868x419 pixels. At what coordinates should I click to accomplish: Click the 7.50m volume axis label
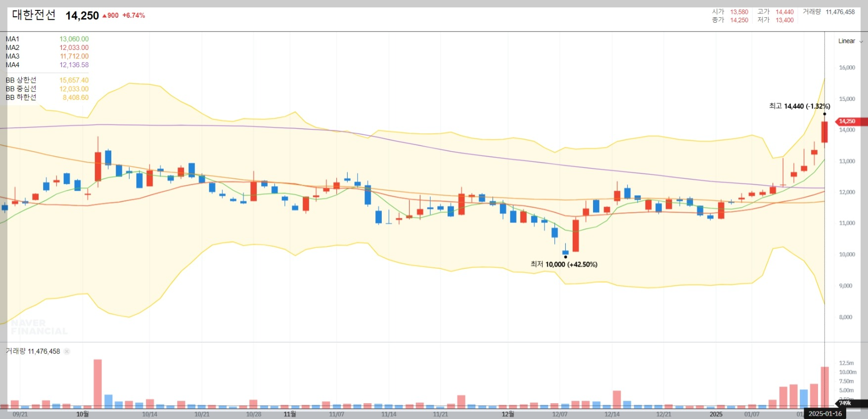tap(846, 381)
